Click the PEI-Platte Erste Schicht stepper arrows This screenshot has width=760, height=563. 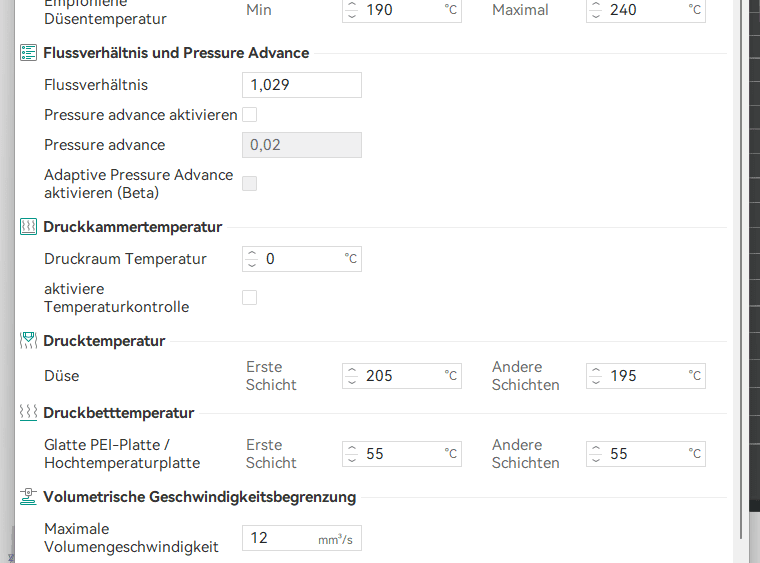(x=352, y=454)
